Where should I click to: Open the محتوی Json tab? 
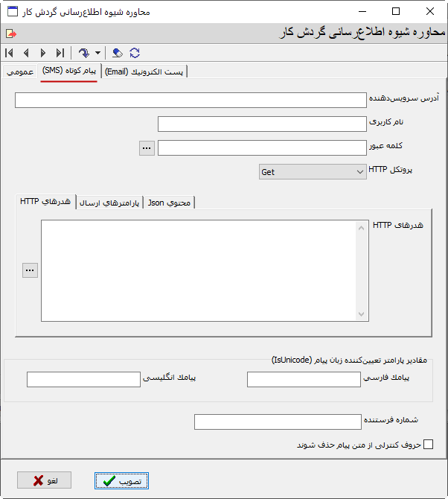point(169,203)
